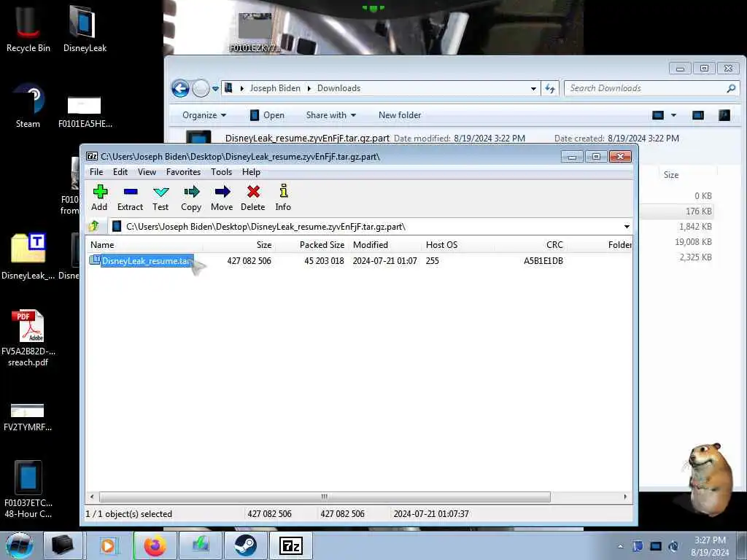Viewport: 747px width, 560px height.
Task: Click the 7-Zip horizontal scrollbar thumb
Action: click(325, 497)
